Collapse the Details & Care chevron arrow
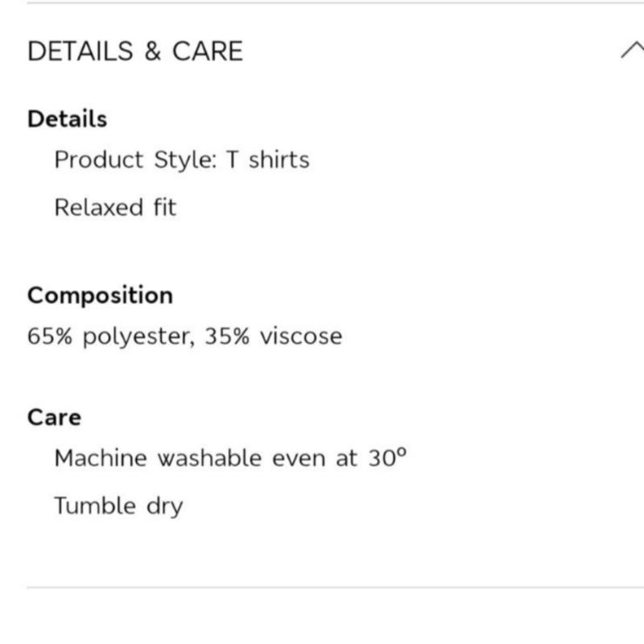This screenshot has width=644, height=644. (633, 50)
